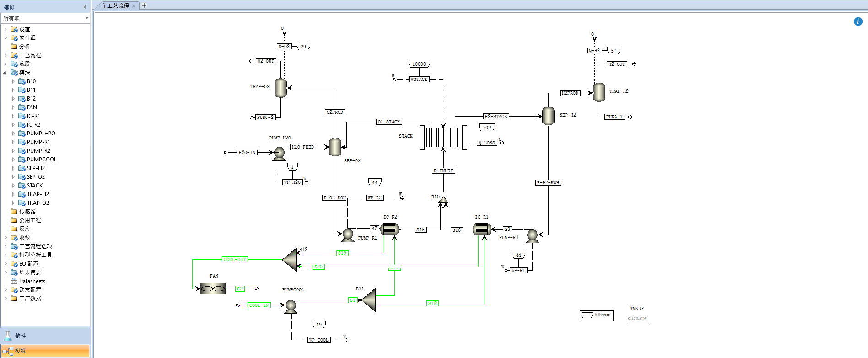Click the 反应 folder icon
The height and width of the screenshot is (358, 868).
coord(14,229)
